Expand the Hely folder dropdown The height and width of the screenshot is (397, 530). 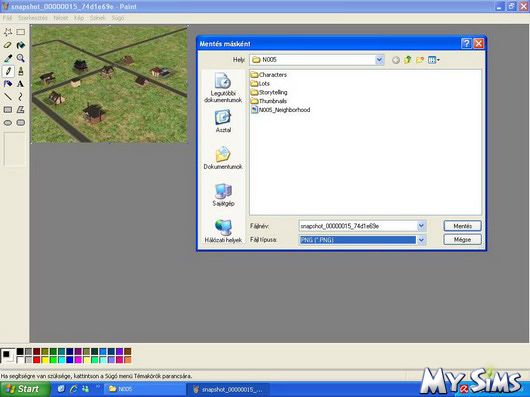(379, 60)
